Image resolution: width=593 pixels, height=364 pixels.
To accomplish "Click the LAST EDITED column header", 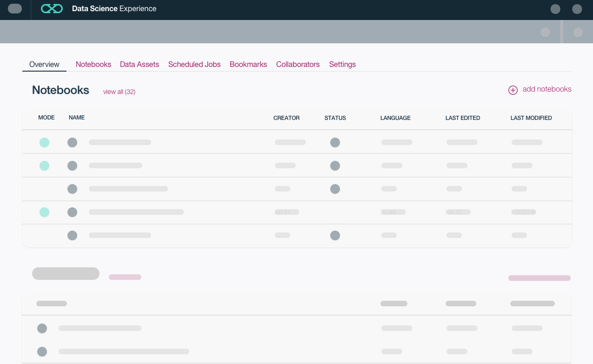I will pyautogui.click(x=463, y=118).
